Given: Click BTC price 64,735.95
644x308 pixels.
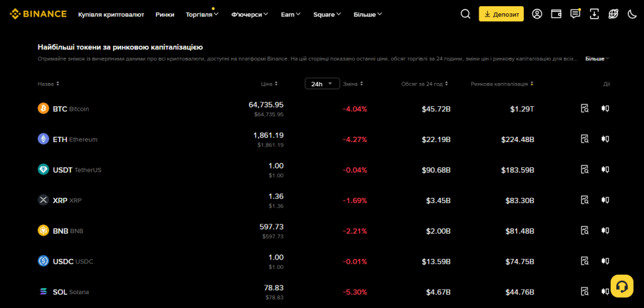Looking at the screenshot, I should [x=266, y=105].
